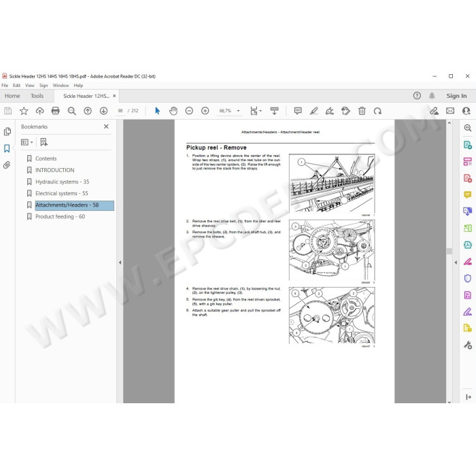This screenshot has width=476, height=476.
Task: Open the Edit menu
Action: [x=16, y=86]
